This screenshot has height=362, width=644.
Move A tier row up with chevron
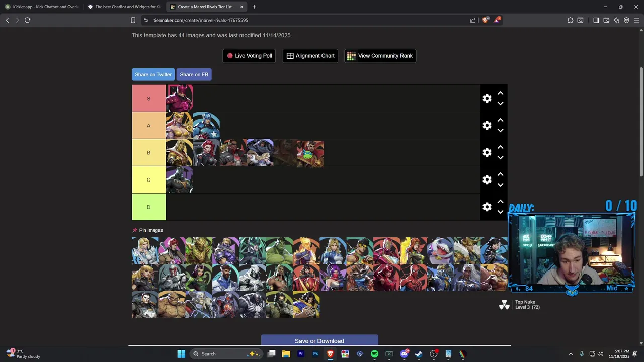(x=500, y=120)
